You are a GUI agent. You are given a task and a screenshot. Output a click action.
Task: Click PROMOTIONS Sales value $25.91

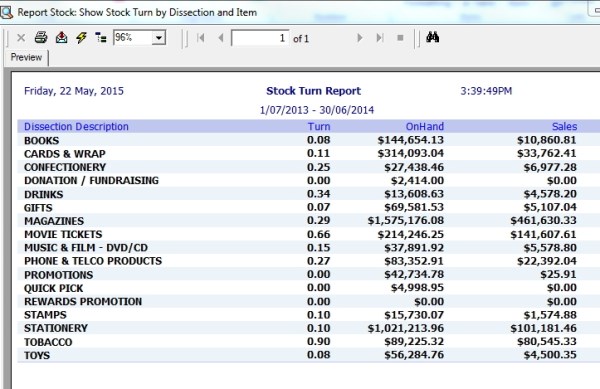click(559, 274)
